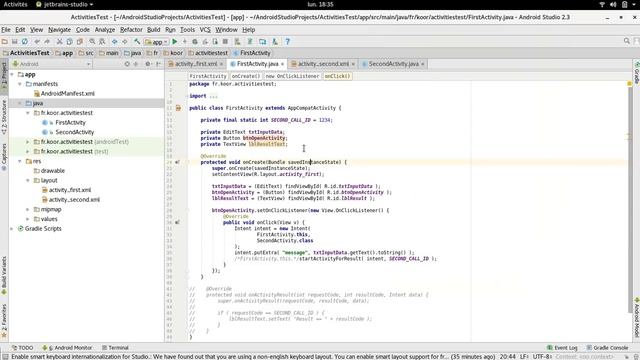Open the Android project view dropdown
This screenshot has height=360, width=640.
[x=51, y=64]
